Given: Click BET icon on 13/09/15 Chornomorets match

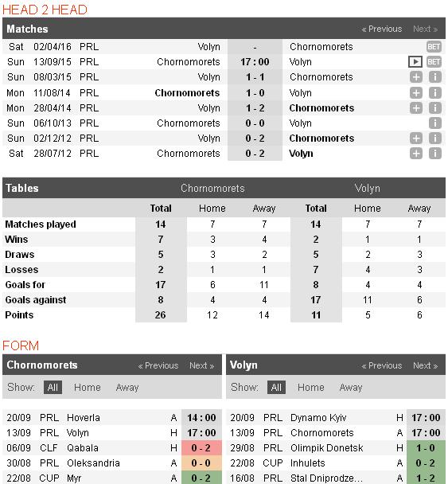Looking at the screenshot, I should (x=434, y=62).
